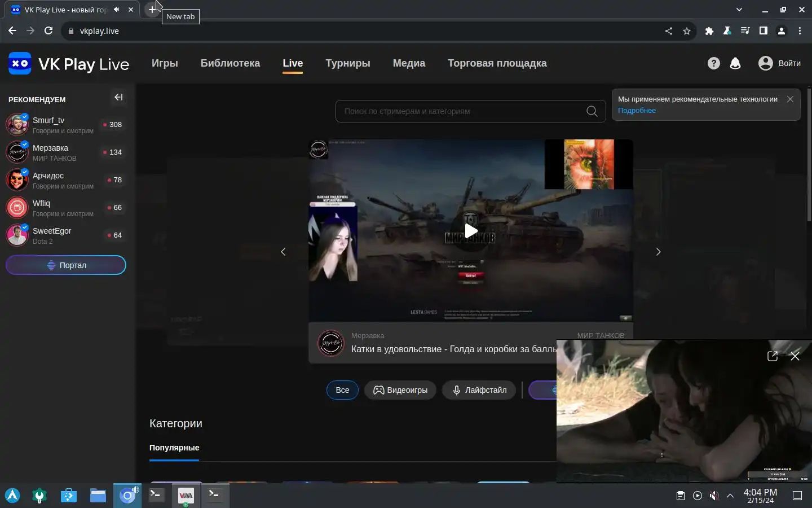812x508 pixels.
Task: Collapse the Рекомендуем sidebar with the arrow icon
Action: (x=118, y=97)
